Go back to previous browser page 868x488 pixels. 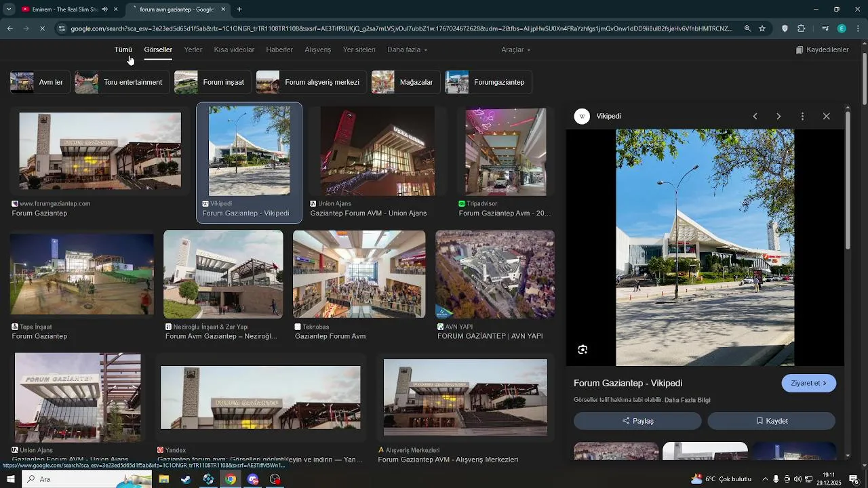click(x=9, y=28)
